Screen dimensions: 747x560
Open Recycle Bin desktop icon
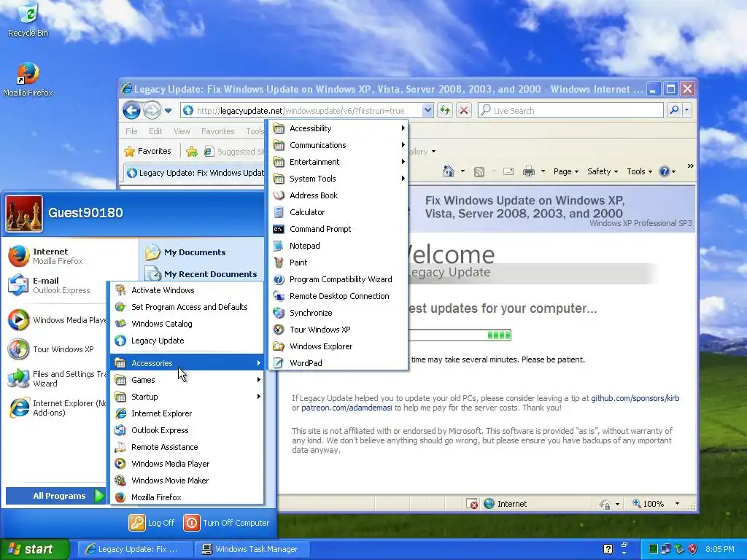pos(28,19)
